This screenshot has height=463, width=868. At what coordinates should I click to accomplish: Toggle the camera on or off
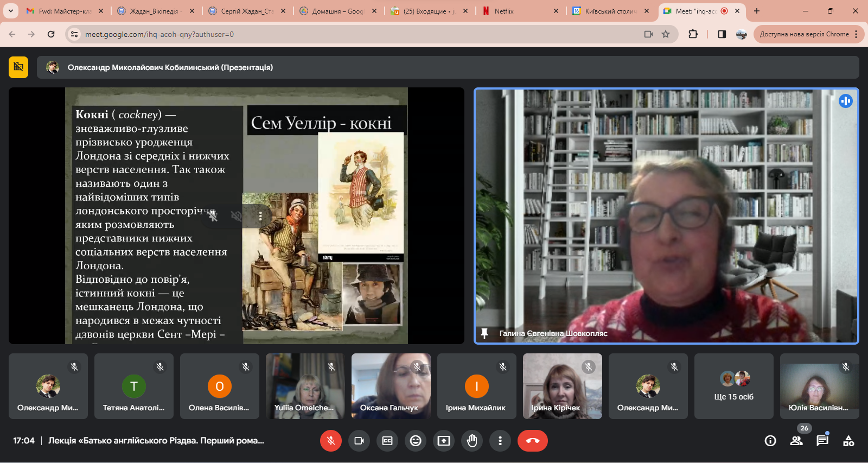[x=359, y=441]
